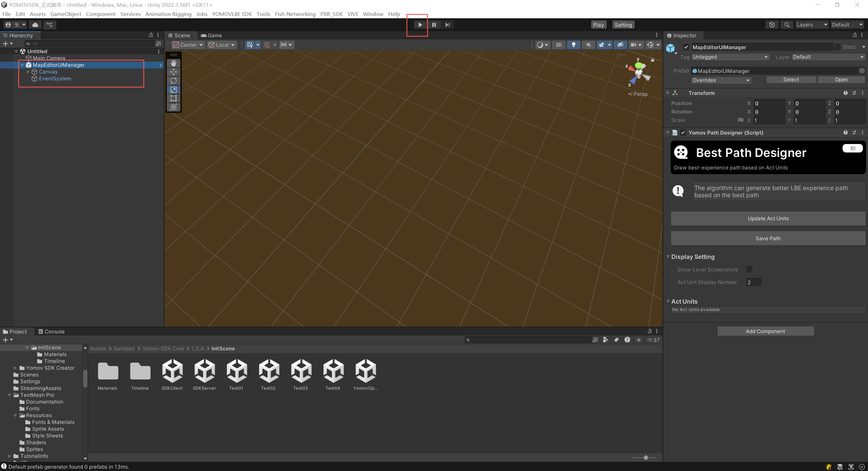Screen dimensions: 868x471
Task: Click the Act Unit Display Number field
Action: click(x=753, y=282)
